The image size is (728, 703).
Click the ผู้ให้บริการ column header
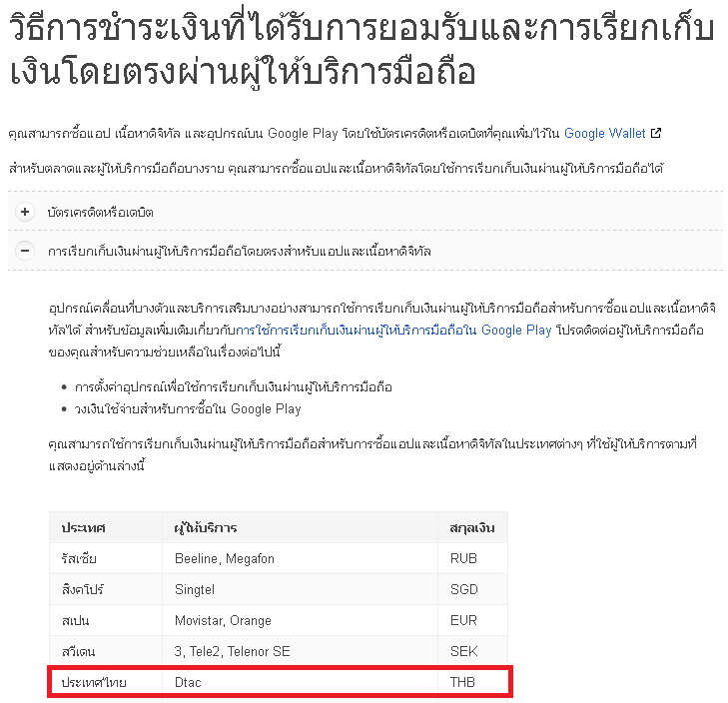(300, 527)
